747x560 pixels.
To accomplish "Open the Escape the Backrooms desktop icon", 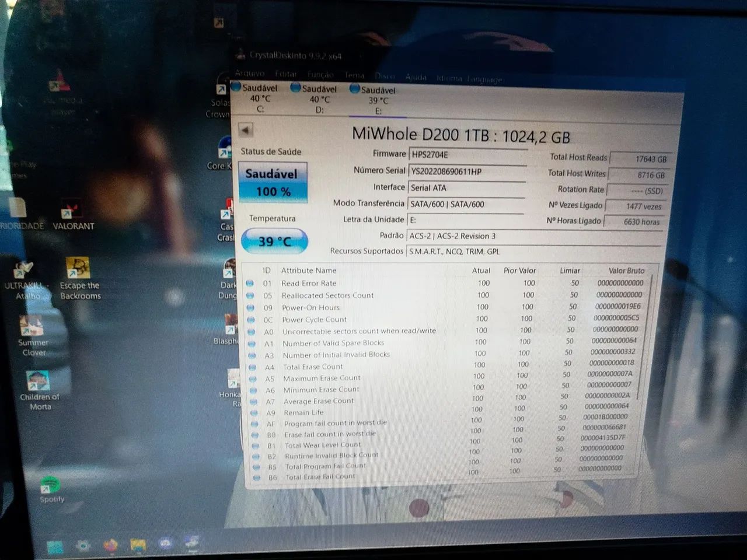I will tap(79, 279).
